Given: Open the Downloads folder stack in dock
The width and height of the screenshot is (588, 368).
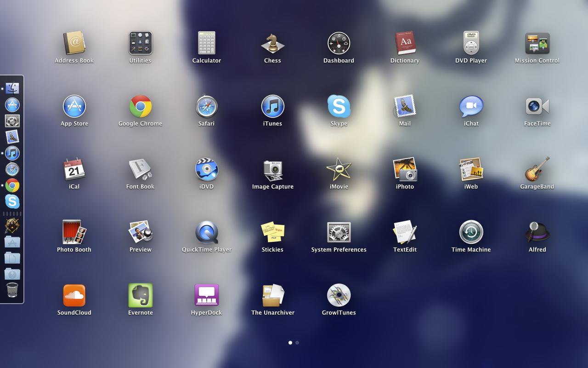Looking at the screenshot, I should point(12,274).
